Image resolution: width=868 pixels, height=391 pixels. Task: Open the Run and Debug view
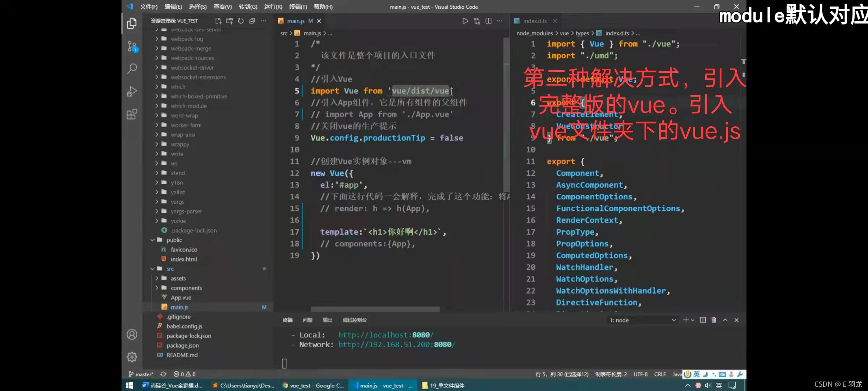coord(132,91)
